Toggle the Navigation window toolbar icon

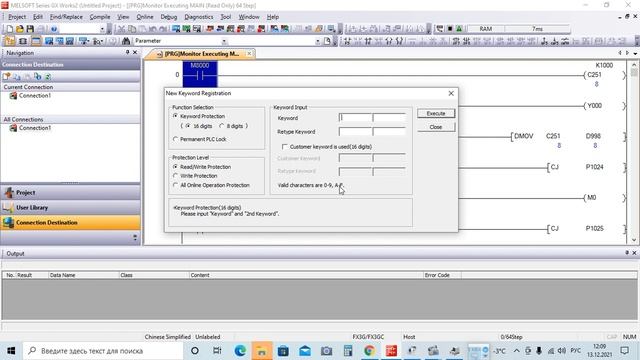pyautogui.click(x=9, y=41)
